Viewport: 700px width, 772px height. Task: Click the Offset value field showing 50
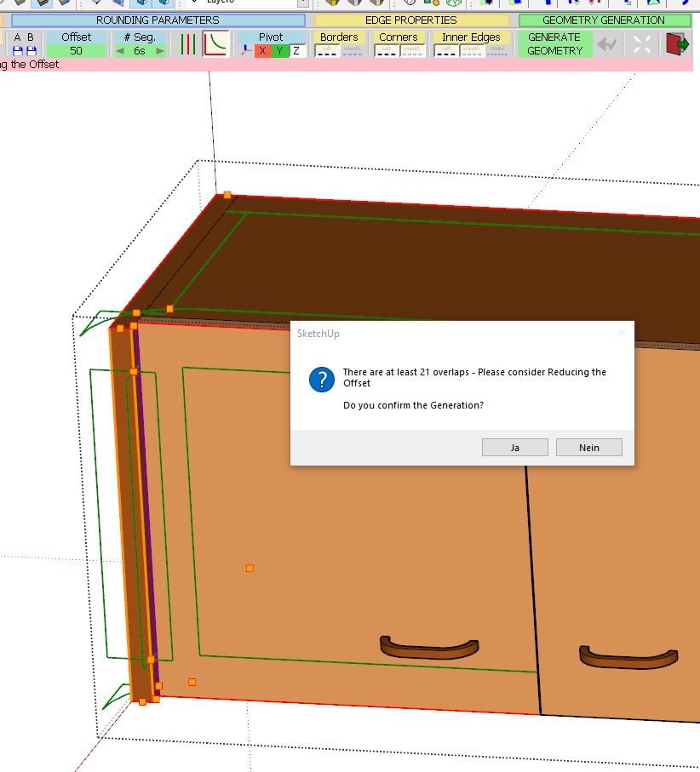[77, 51]
